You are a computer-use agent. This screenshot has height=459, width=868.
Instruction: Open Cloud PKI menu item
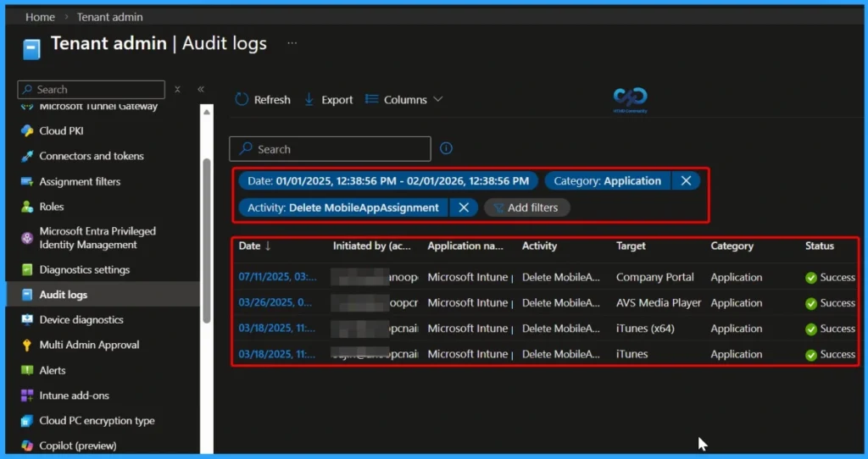click(61, 131)
